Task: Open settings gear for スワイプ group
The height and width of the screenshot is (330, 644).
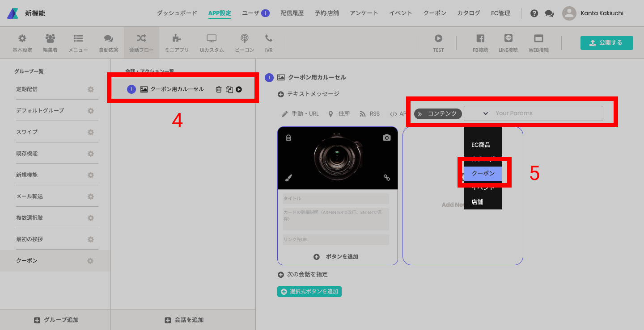Action: point(91,132)
